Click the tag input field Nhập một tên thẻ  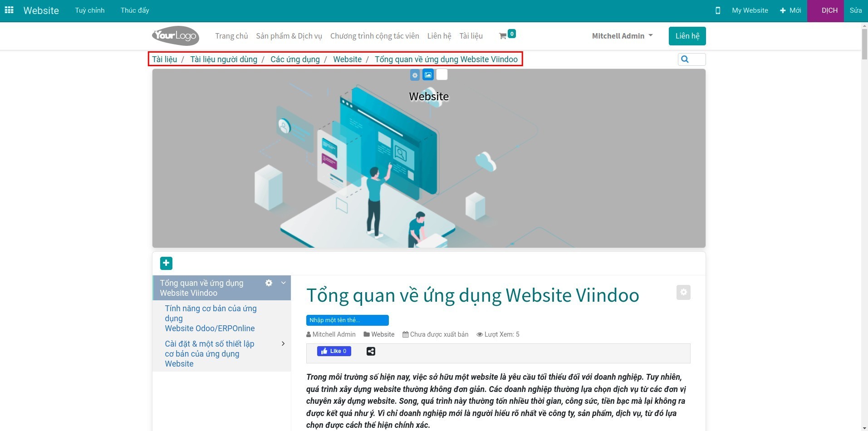347,320
